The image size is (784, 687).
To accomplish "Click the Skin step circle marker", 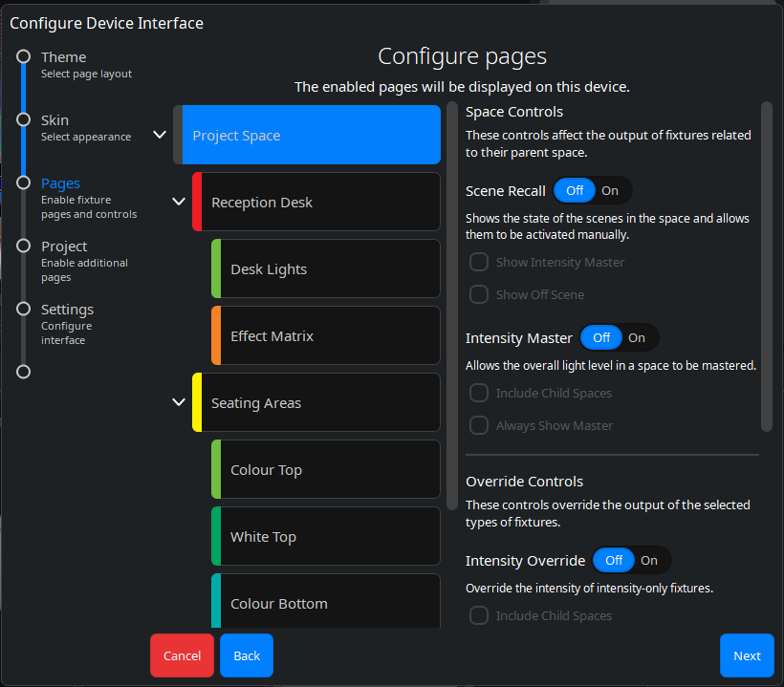I will coord(24,120).
